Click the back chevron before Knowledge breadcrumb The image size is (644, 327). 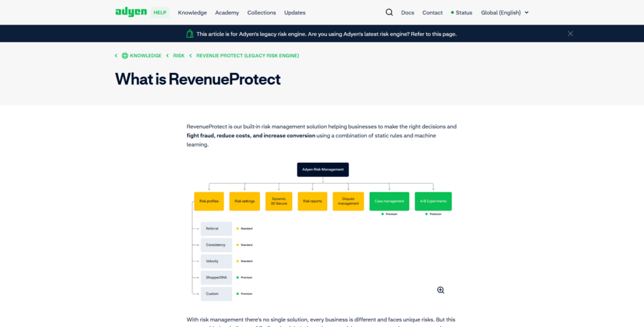tap(116, 55)
